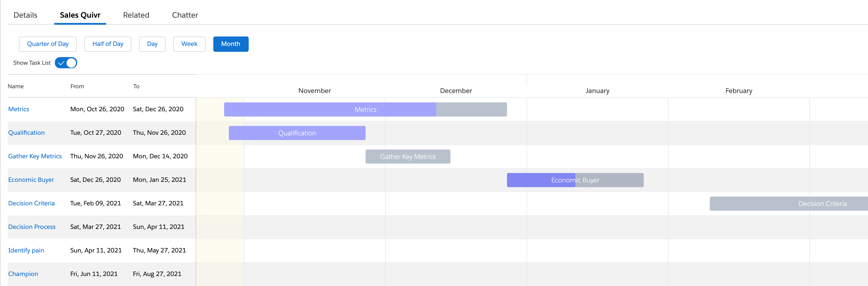Viewport: 868px width, 286px height.
Task: Click the 'Fri, Jun 11, 2021' start date
Action: pyautogui.click(x=94, y=274)
